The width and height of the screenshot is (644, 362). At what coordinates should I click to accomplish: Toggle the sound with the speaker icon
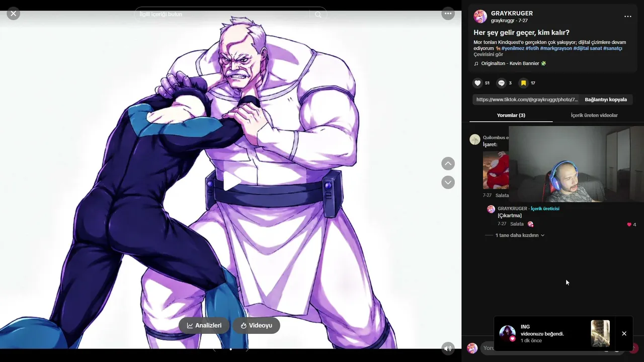click(x=448, y=348)
